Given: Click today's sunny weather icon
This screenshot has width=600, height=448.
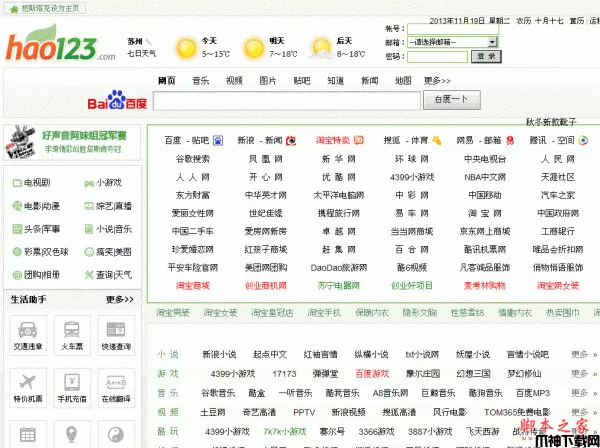Looking at the screenshot, I should click(x=186, y=48).
